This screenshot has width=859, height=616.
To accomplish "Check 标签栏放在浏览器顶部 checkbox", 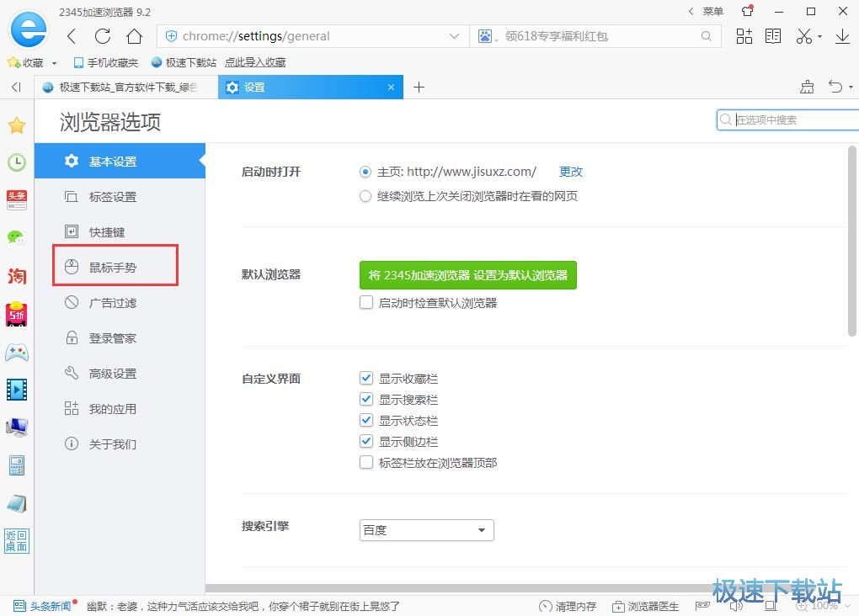I will (366, 462).
